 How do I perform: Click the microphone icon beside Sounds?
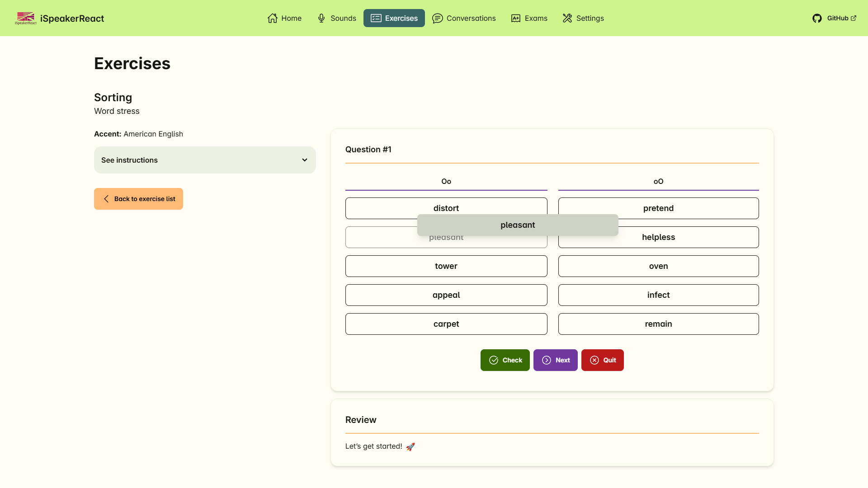coord(321,18)
